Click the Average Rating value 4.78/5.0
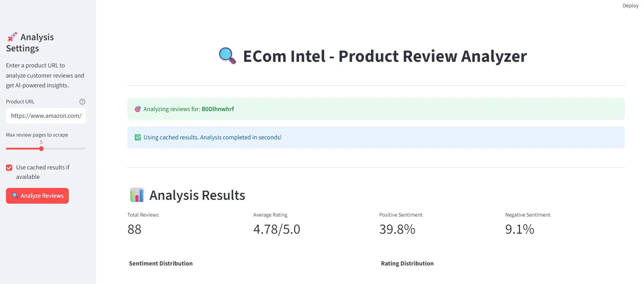 tap(276, 230)
